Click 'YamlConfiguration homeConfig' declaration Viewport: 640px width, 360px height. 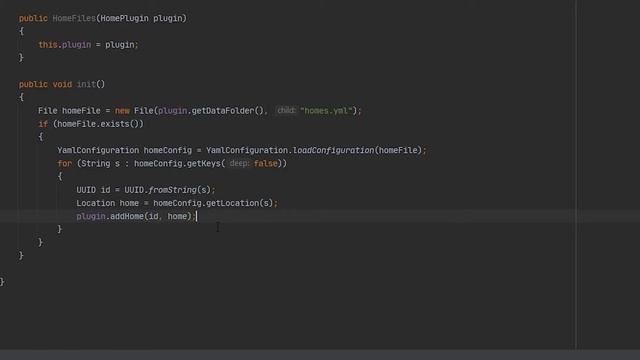[x=124, y=150]
